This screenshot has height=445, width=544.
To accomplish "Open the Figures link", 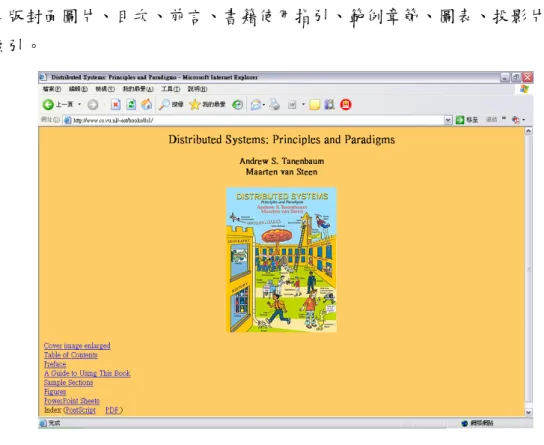I will (55, 392).
